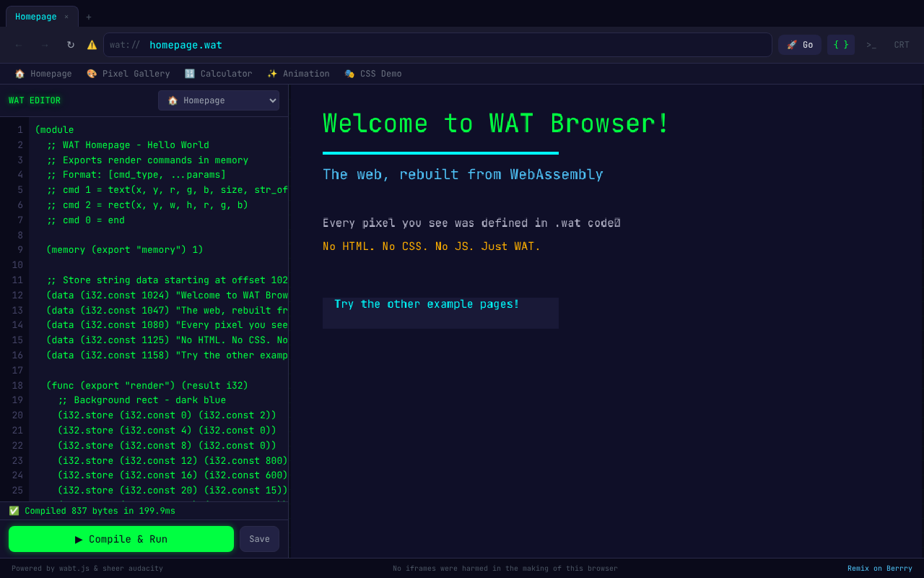Open the Calculator bookmark
Image resolution: width=924 pixels, height=578 pixels.
pos(219,74)
